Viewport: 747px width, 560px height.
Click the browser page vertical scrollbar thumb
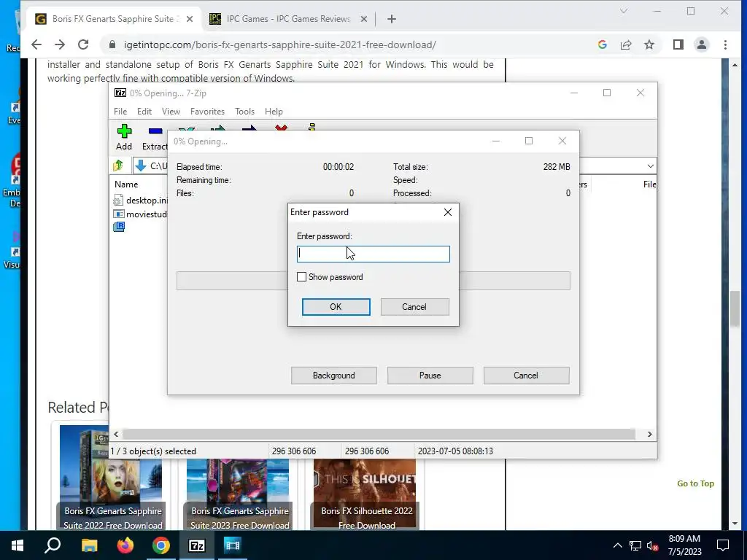[x=735, y=309]
